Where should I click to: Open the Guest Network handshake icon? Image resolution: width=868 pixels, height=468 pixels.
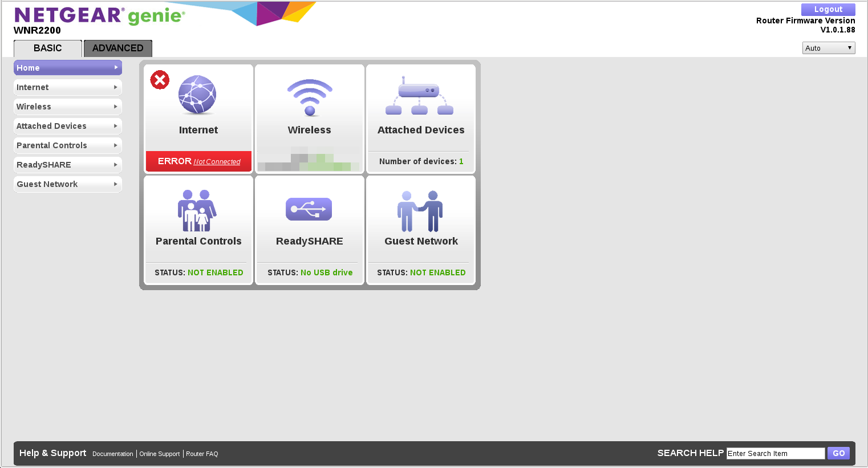click(420, 211)
